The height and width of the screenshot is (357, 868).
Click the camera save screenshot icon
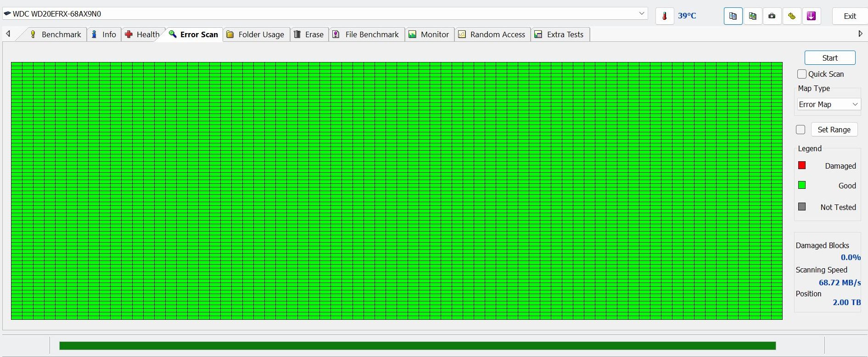(x=772, y=16)
